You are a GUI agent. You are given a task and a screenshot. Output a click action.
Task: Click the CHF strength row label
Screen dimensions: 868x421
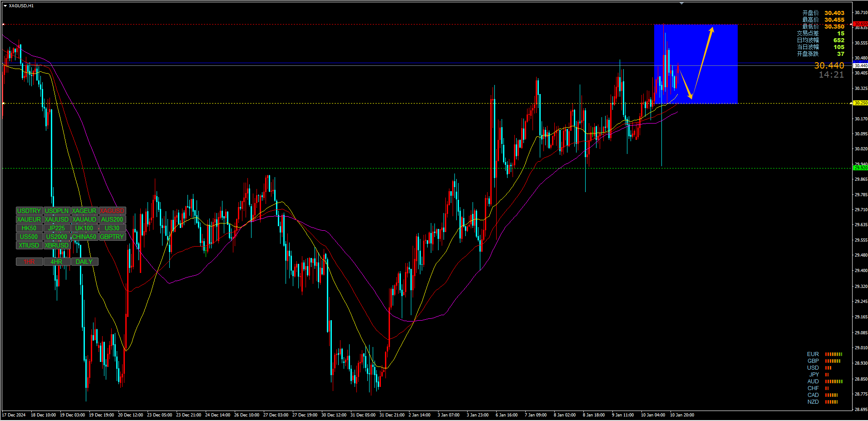813,388
